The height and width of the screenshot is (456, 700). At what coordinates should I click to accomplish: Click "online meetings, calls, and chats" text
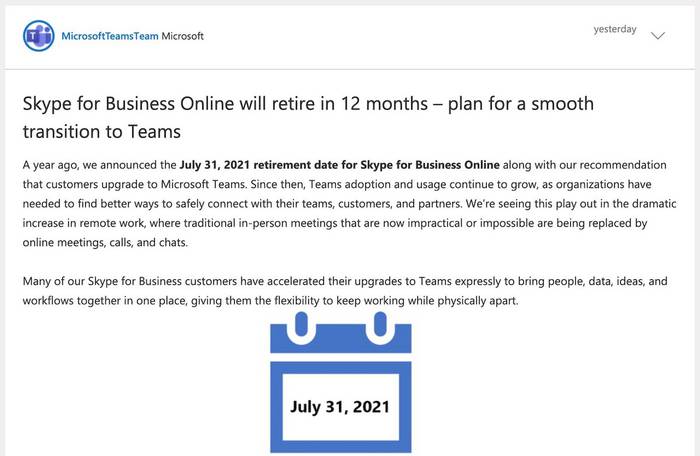(x=105, y=243)
